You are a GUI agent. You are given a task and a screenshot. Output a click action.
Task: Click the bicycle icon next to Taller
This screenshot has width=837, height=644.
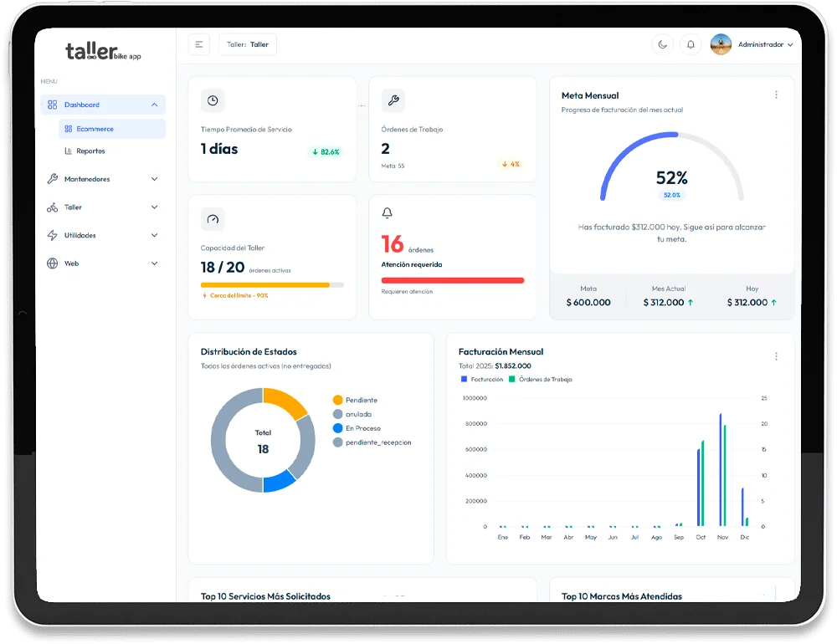click(x=53, y=207)
